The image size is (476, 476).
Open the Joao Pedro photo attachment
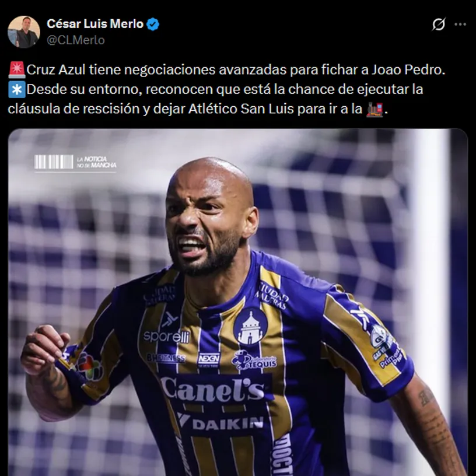237,302
